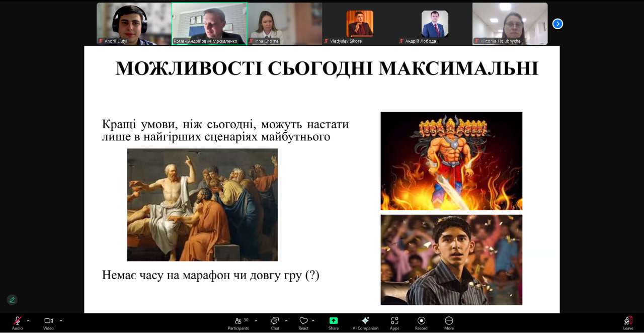
Task: Unmute the microphone with the Audio button
Action: 18,322
